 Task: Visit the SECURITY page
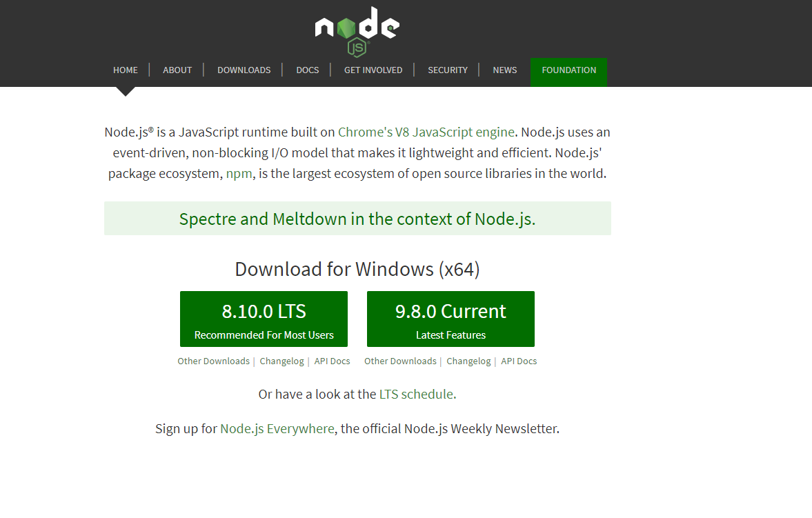point(448,70)
